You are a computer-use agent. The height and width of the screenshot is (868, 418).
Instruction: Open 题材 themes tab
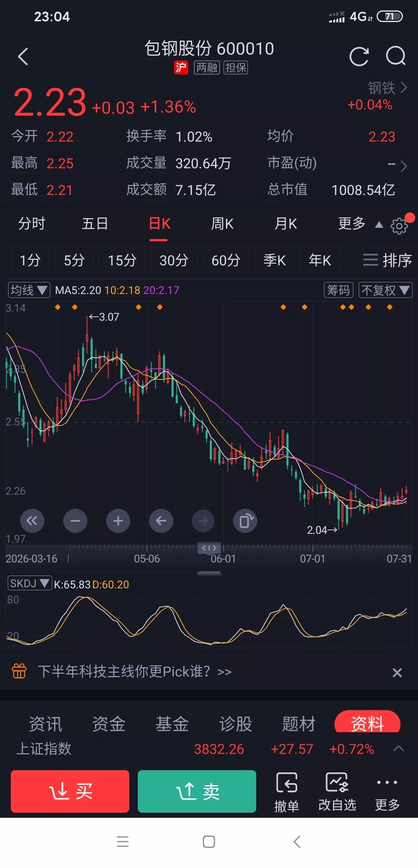coord(299,723)
